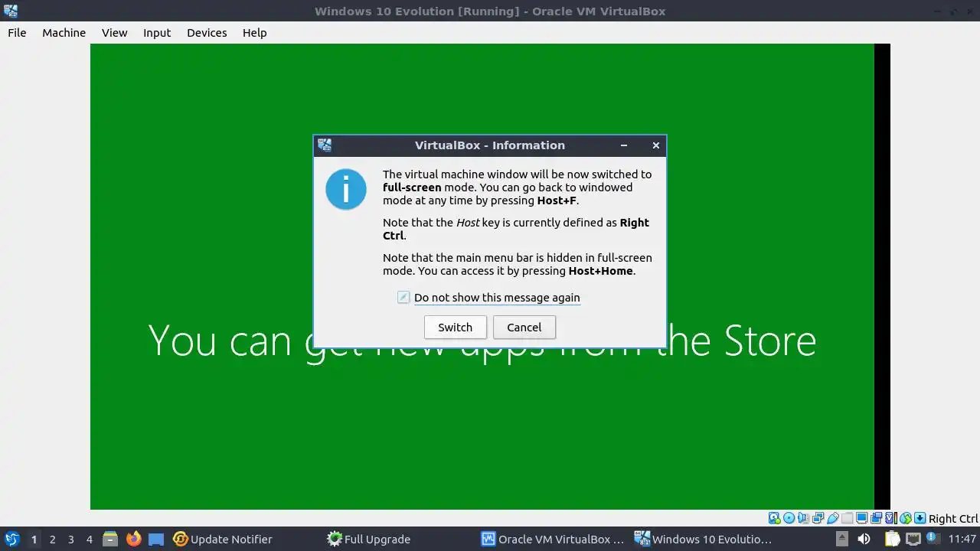Image resolution: width=980 pixels, height=551 pixels.
Task: Select Windows 10 Evolution taskbar entry
Action: click(x=704, y=539)
